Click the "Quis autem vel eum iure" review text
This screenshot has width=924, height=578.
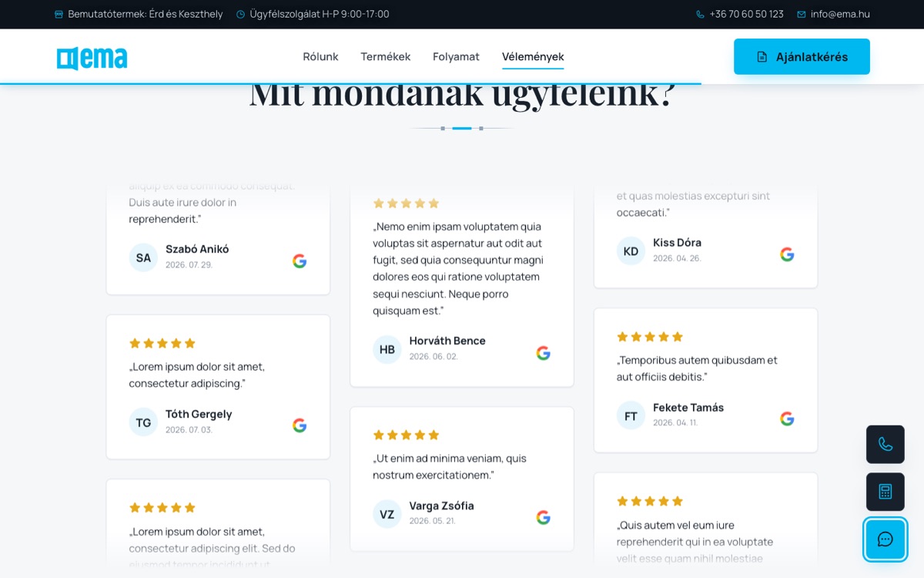point(695,542)
